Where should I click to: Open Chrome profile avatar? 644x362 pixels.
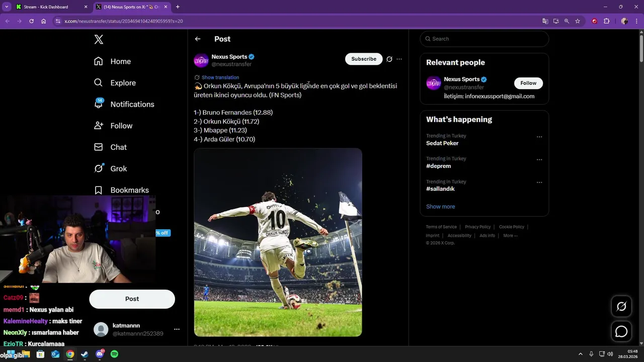tap(624, 21)
